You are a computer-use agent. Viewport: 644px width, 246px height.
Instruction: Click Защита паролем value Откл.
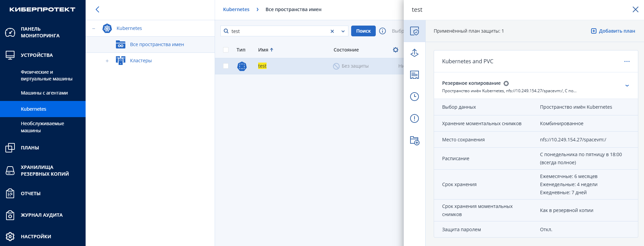[546, 230]
